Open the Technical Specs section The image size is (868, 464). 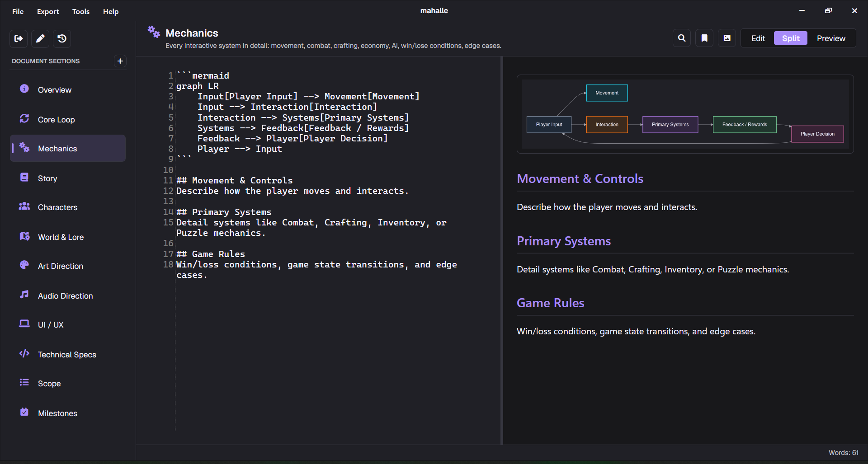click(68, 354)
